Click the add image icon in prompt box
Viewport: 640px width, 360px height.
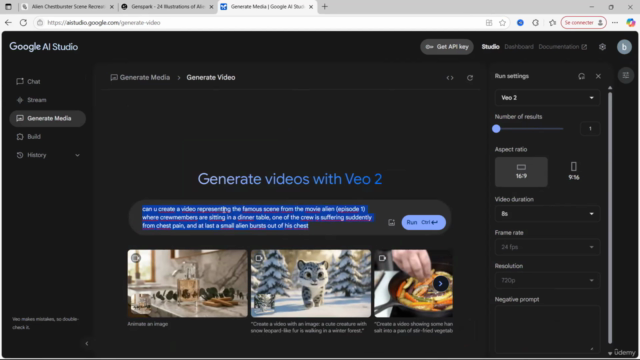391,222
